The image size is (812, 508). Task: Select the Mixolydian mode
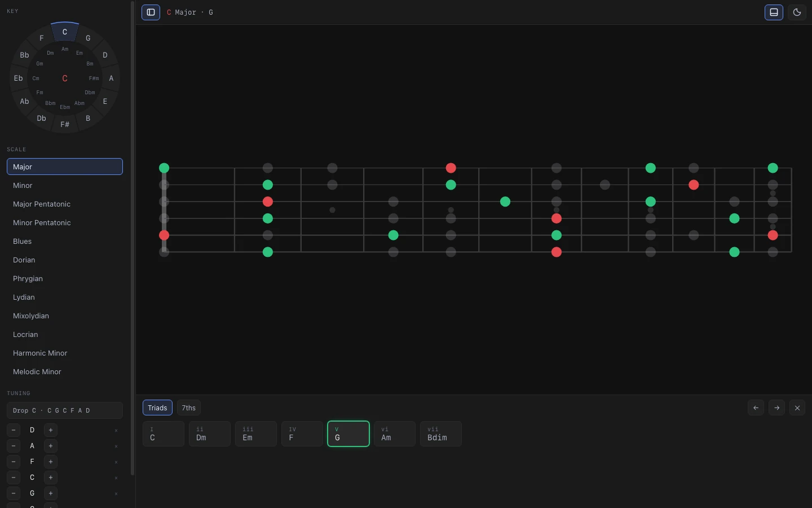click(x=65, y=316)
